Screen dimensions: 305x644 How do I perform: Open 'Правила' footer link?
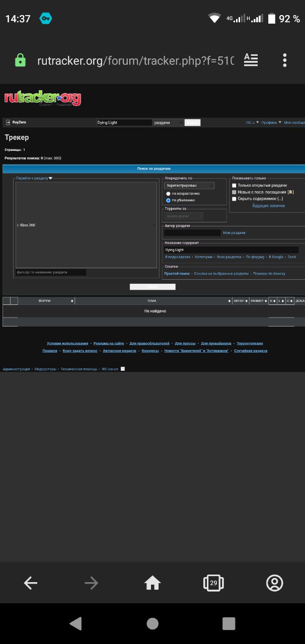pos(50,351)
